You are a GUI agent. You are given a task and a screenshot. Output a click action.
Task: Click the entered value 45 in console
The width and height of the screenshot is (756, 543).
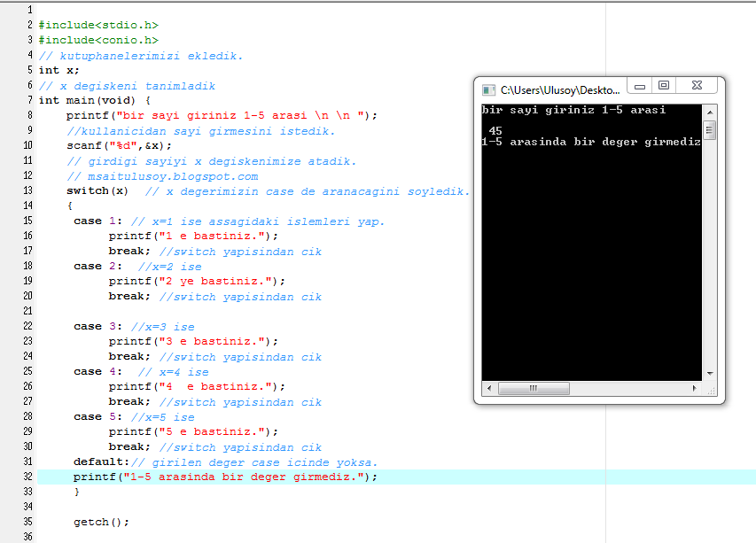point(495,130)
